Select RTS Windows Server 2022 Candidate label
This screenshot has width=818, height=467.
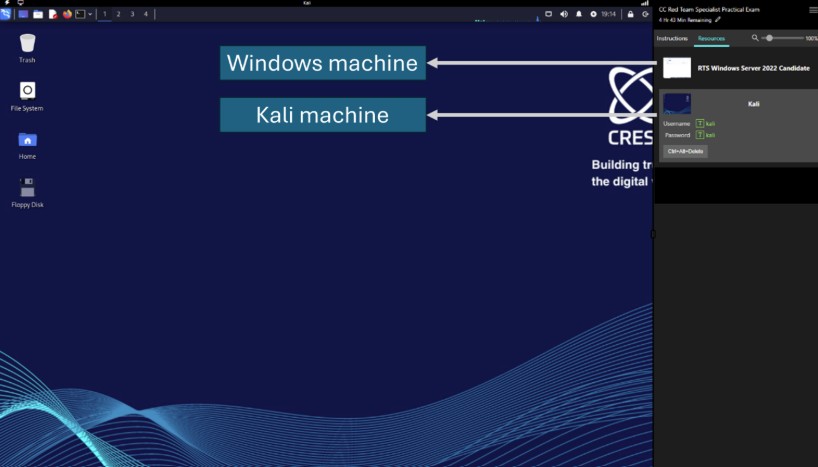tap(753, 68)
